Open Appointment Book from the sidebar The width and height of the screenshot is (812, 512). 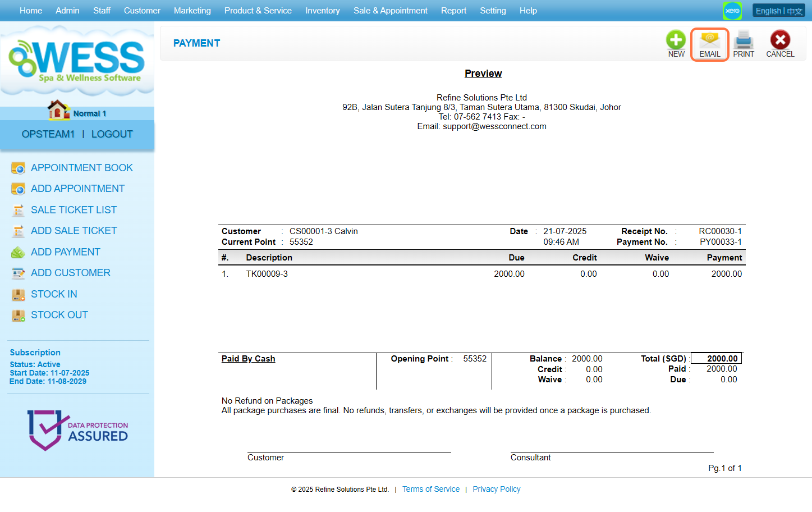[81, 168]
